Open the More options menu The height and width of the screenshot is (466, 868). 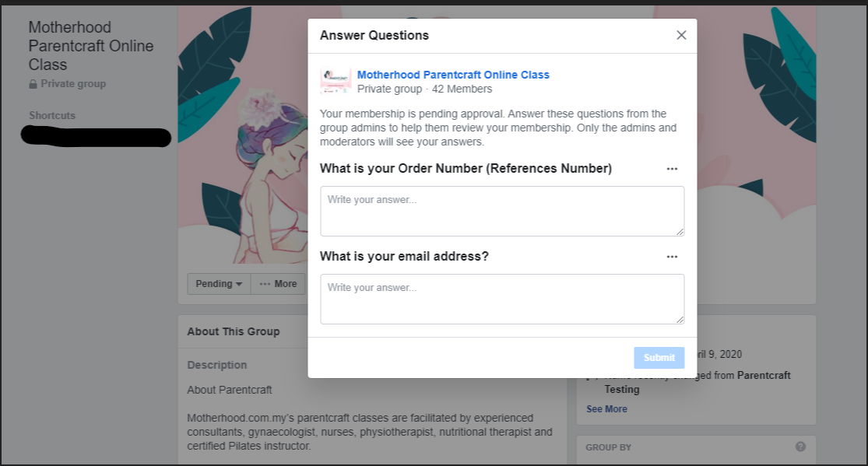(x=278, y=284)
